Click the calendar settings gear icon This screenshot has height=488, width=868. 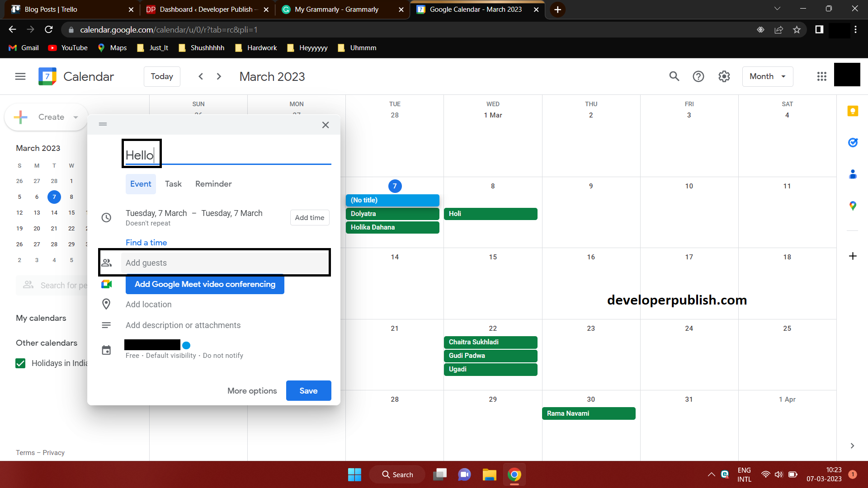tap(723, 76)
